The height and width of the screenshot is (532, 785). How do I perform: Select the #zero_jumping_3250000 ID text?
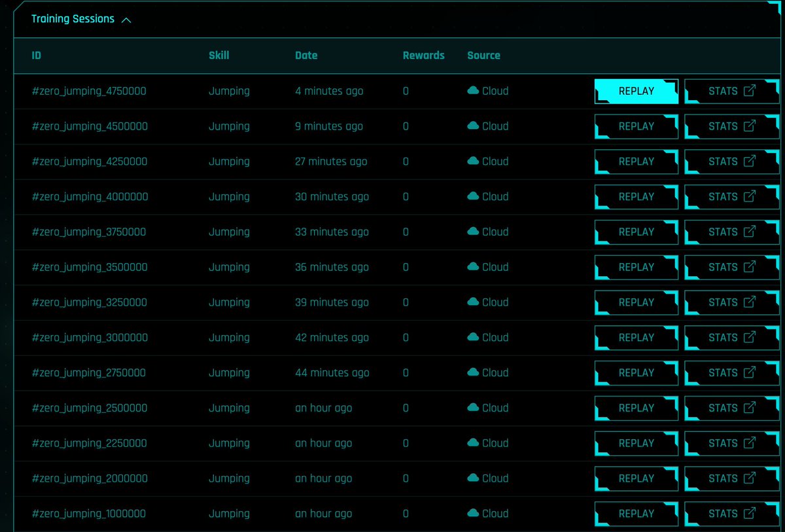(89, 303)
